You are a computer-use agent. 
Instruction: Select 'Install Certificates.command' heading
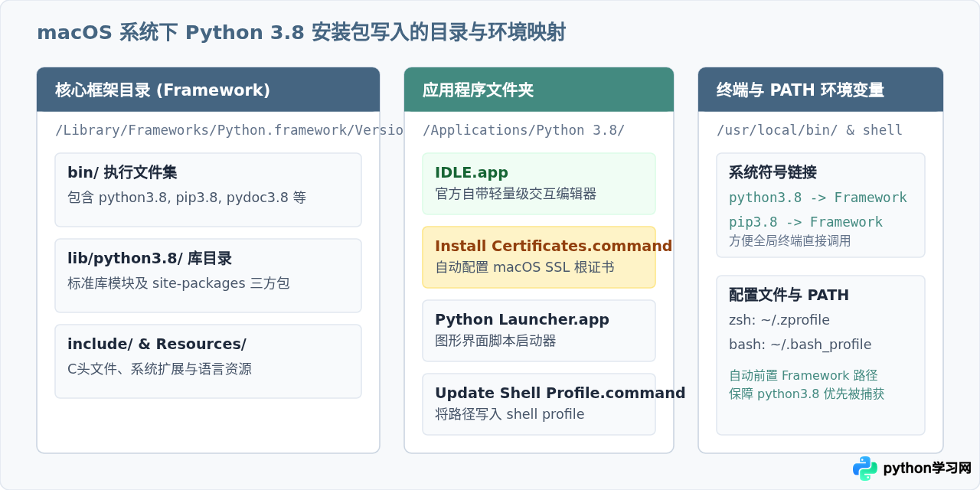pos(554,246)
